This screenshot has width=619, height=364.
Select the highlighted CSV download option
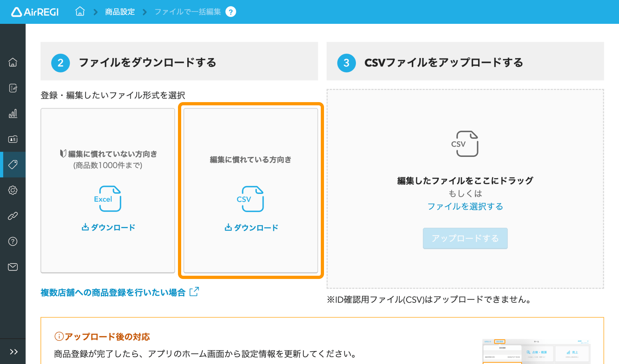(x=251, y=191)
